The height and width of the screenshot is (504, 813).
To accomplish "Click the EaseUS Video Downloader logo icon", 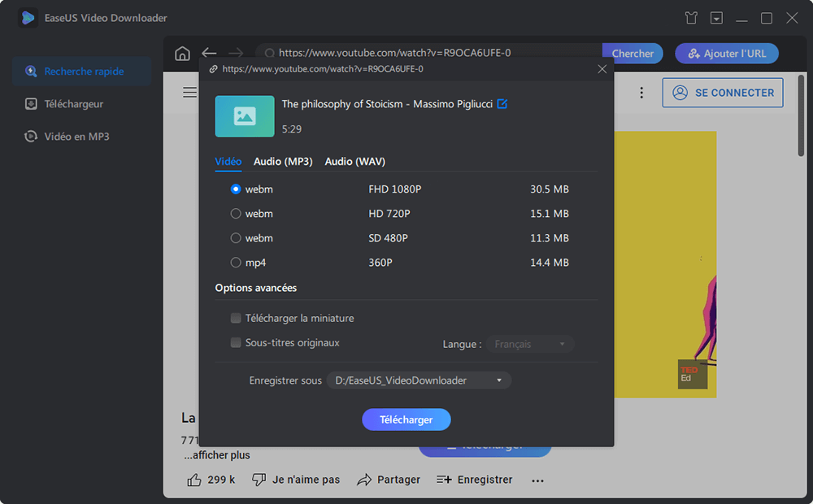I will click(28, 18).
